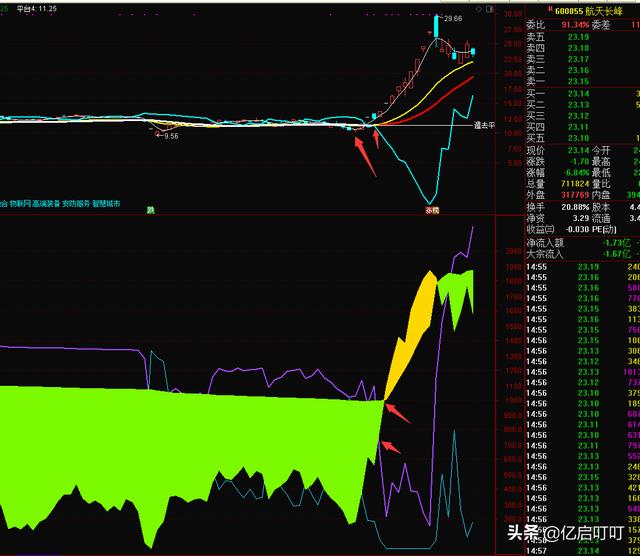
Task: Click the 9.56 low price label
Action: 167,135
